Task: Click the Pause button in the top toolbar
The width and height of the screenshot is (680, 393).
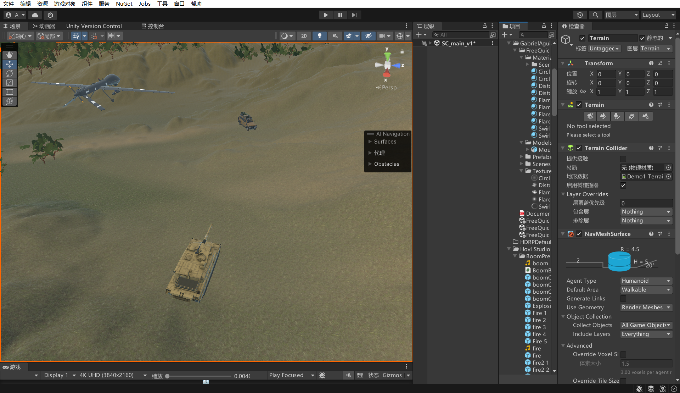Action: (340, 15)
